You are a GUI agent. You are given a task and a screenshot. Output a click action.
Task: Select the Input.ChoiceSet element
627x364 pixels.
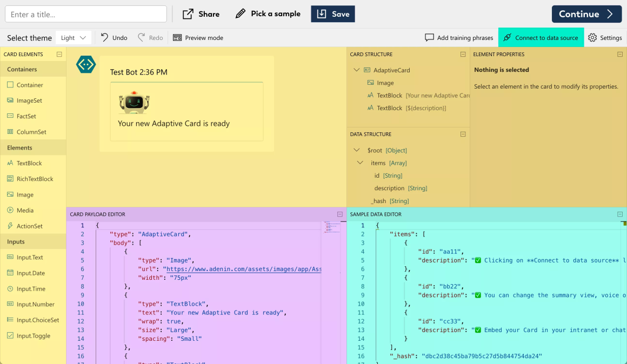coord(33,320)
